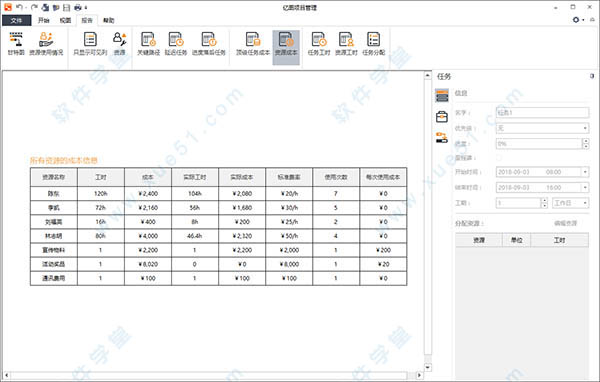Click the 工时 column header in assignment table
This screenshot has width=600, height=382.
(x=559, y=240)
